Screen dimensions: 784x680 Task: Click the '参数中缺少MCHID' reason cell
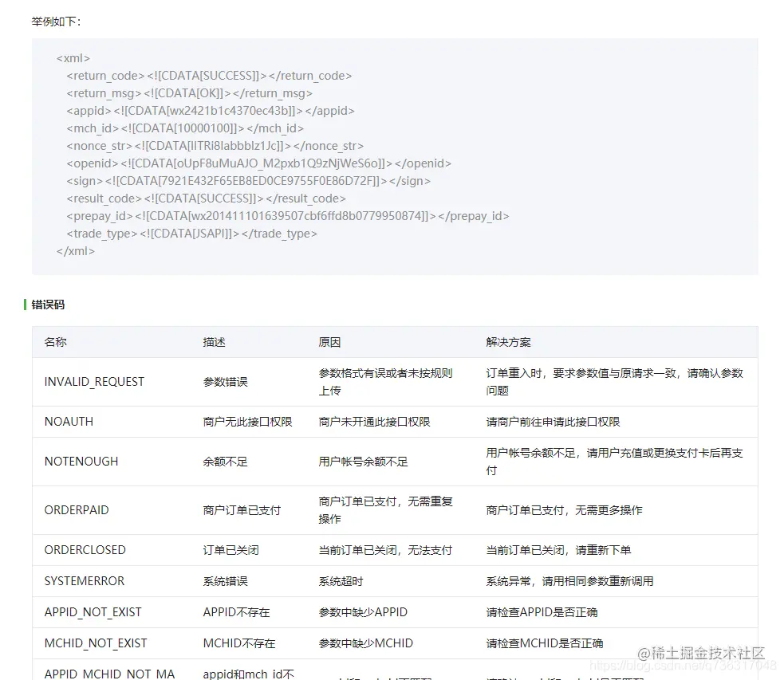[x=365, y=643]
